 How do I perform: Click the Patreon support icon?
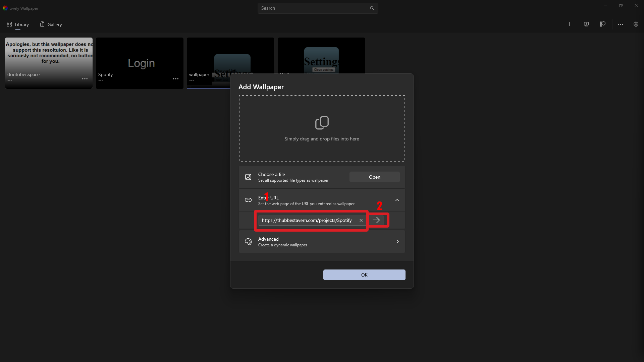tap(602, 24)
